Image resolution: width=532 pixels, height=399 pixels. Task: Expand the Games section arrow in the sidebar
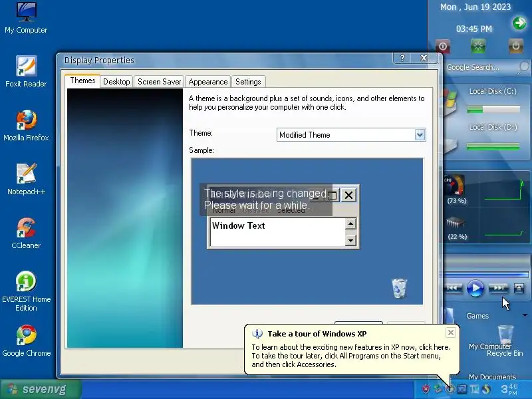point(525,315)
